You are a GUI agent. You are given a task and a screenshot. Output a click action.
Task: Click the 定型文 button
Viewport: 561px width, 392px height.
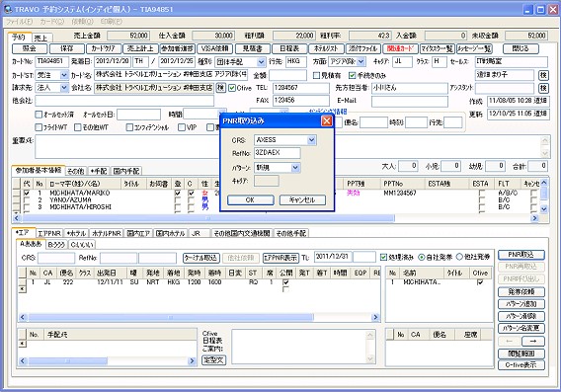[x=213, y=360]
